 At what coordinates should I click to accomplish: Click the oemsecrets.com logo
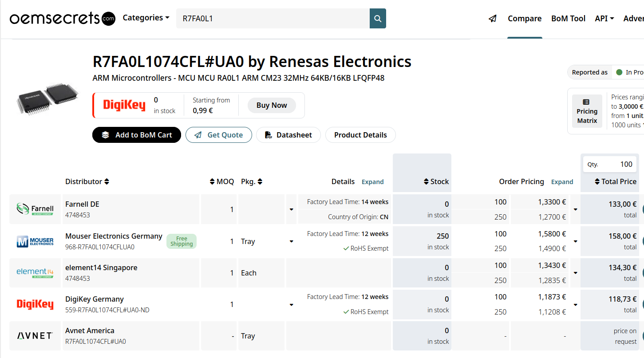[63, 18]
